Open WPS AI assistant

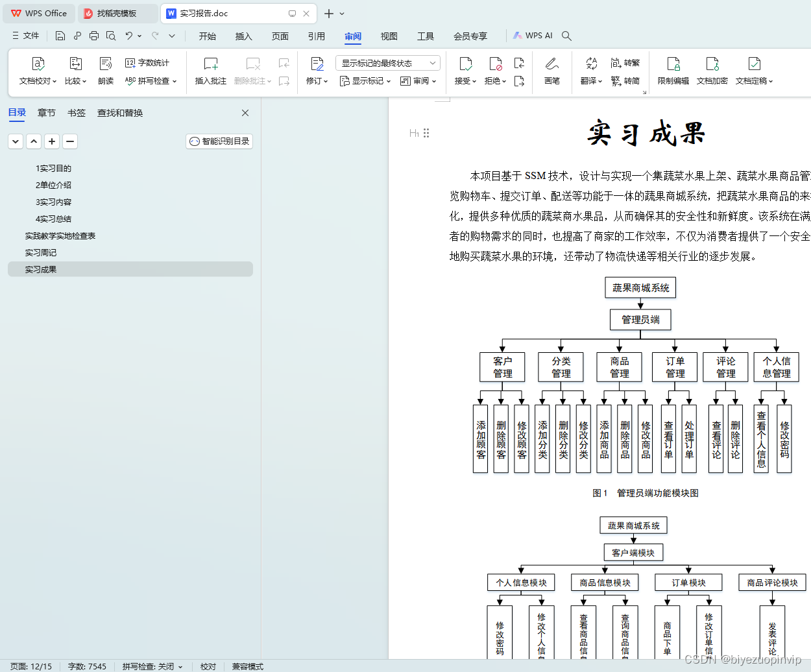[533, 36]
